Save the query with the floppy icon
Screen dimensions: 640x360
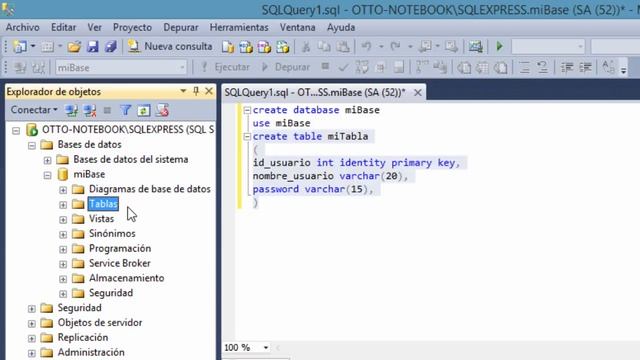coord(93,47)
